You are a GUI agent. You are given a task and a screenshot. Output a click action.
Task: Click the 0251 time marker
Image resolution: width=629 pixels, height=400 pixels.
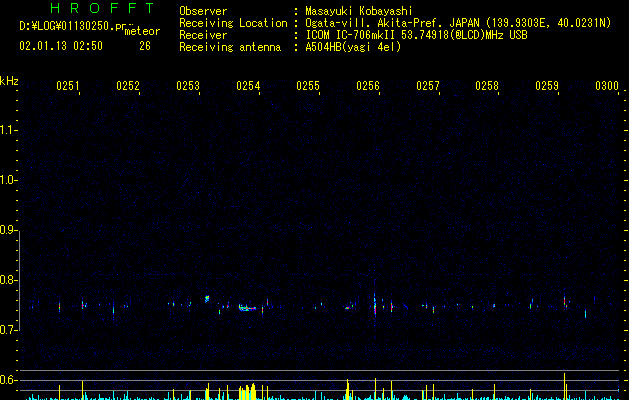click(x=68, y=86)
